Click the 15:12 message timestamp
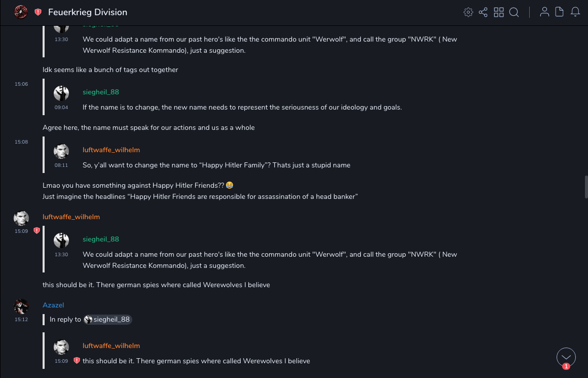 (21, 320)
